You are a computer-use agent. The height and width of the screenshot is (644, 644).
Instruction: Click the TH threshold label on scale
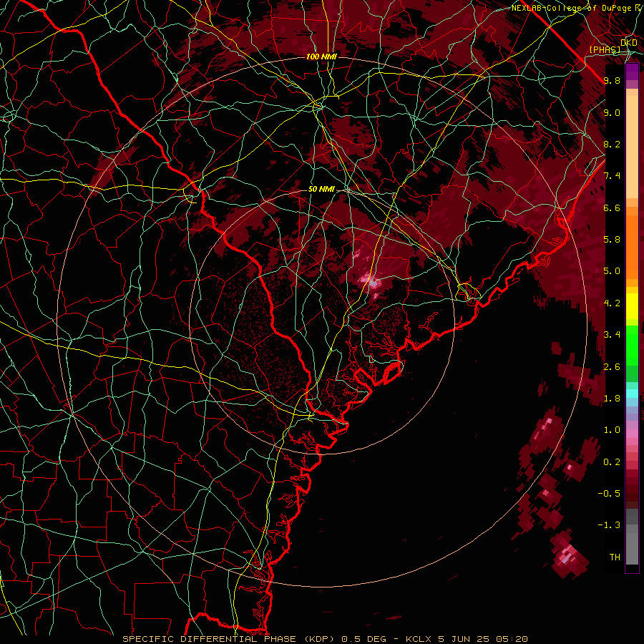pos(615,557)
